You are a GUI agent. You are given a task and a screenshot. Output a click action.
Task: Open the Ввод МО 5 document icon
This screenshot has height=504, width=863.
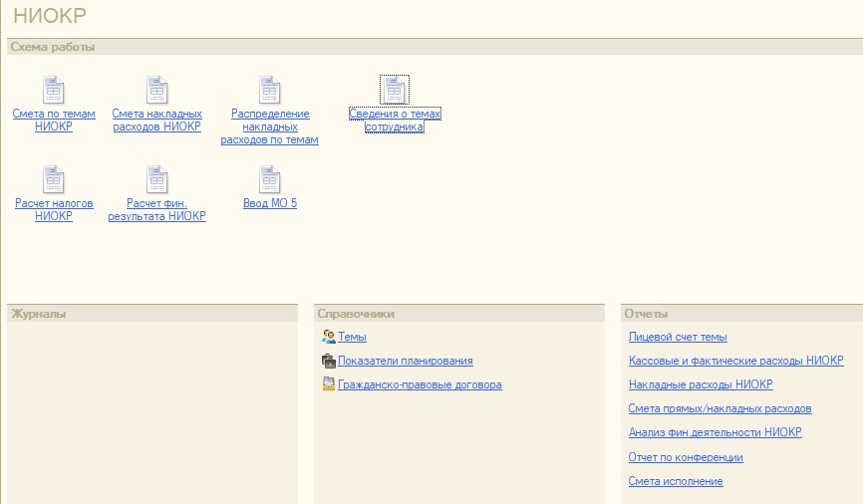click(x=270, y=179)
